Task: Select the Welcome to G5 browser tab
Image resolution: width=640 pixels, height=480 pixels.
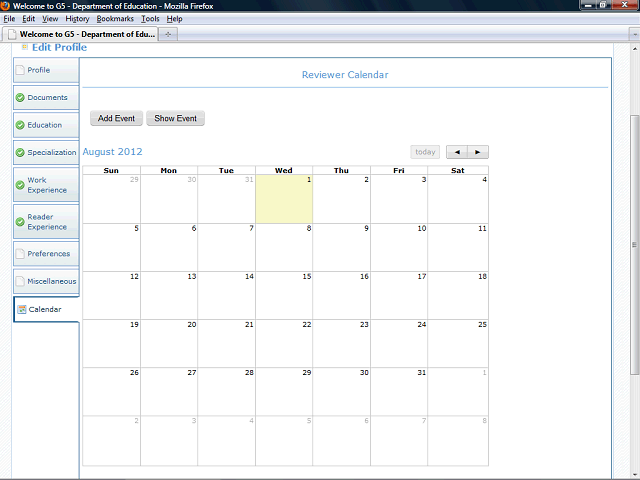Action: click(80, 34)
